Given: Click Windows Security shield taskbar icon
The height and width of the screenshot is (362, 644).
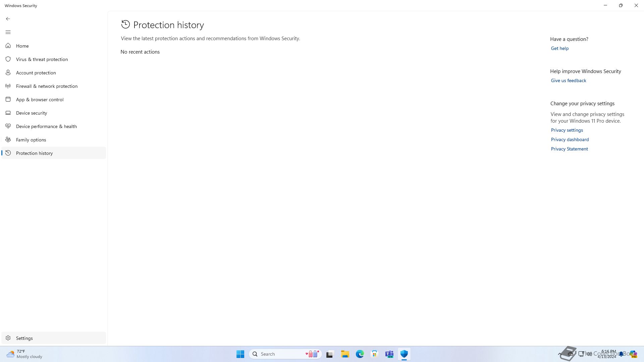Looking at the screenshot, I should 404,354.
